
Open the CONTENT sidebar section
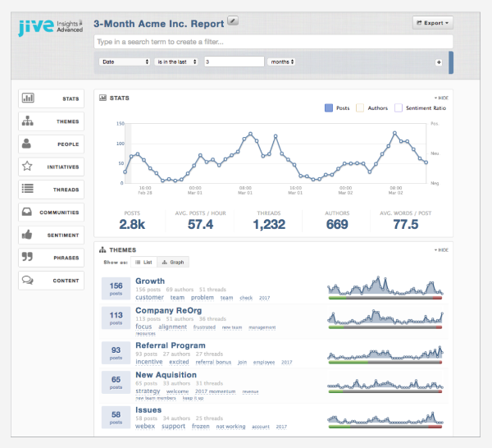pos(51,281)
